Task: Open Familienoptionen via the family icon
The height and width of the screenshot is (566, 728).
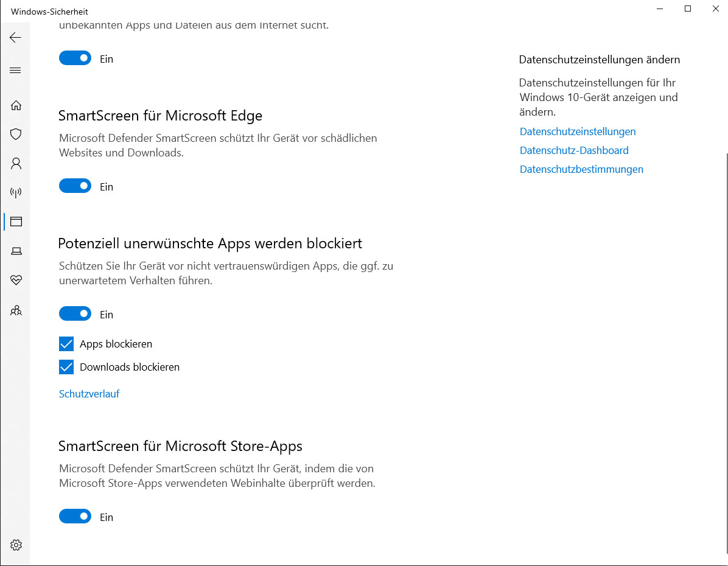Action: (x=16, y=310)
